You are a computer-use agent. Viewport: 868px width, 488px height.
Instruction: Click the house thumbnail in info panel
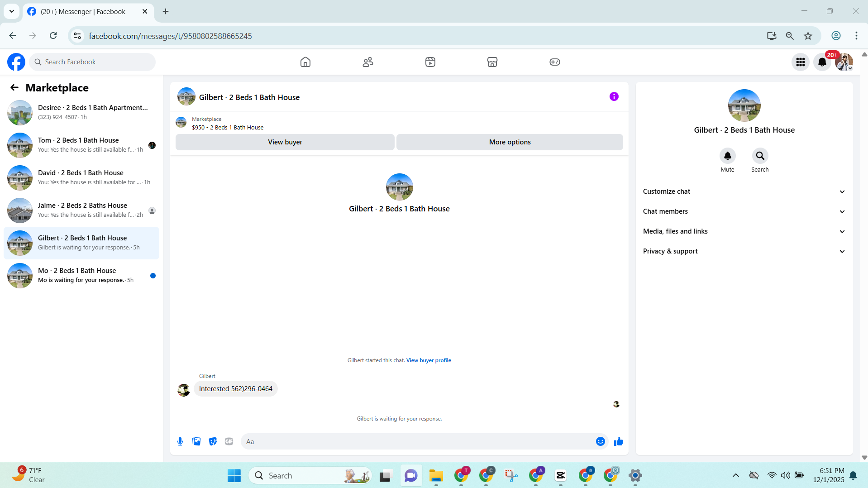[744, 105]
